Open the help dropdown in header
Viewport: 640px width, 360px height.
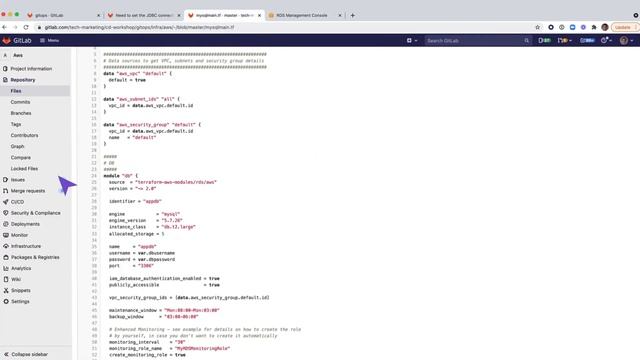point(606,40)
